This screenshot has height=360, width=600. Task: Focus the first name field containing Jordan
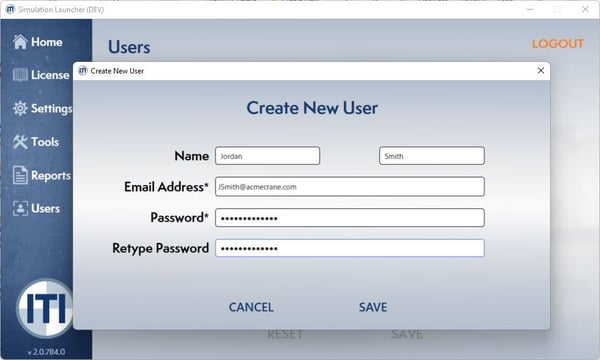[267, 156]
